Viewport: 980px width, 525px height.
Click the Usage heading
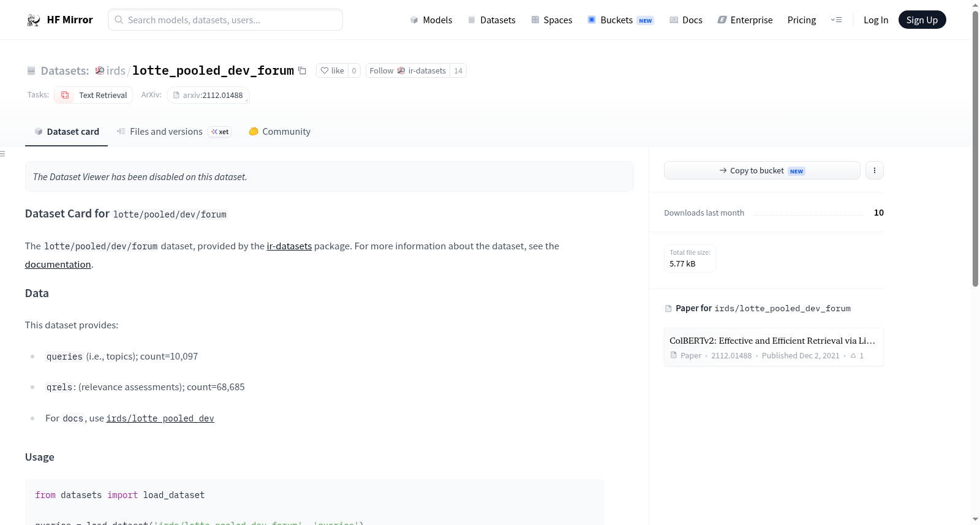click(40, 457)
